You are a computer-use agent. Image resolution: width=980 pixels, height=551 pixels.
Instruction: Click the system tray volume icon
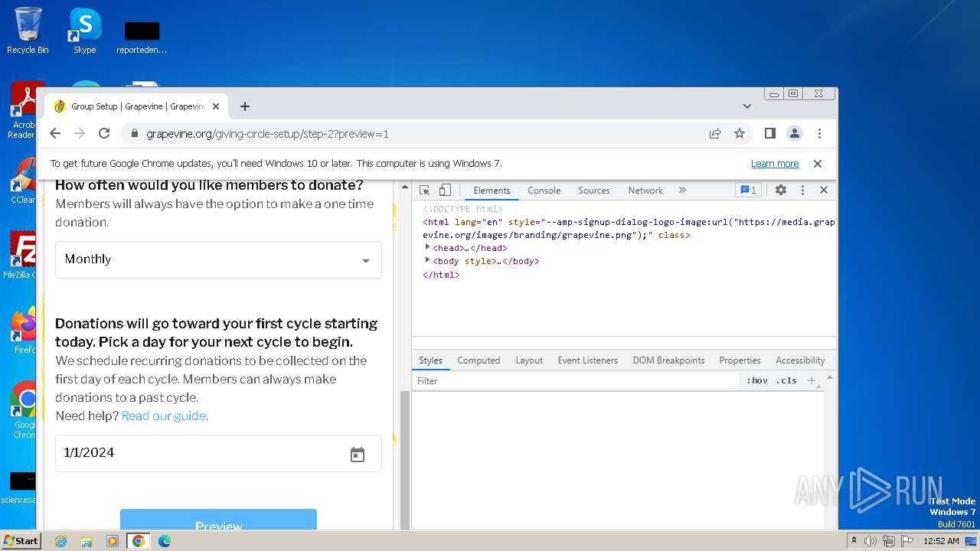click(x=871, y=541)
